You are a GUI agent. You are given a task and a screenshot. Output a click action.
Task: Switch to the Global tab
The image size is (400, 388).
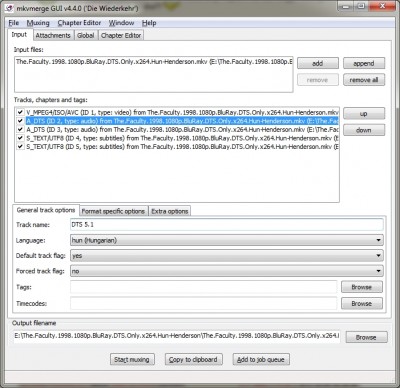(86, 35)
